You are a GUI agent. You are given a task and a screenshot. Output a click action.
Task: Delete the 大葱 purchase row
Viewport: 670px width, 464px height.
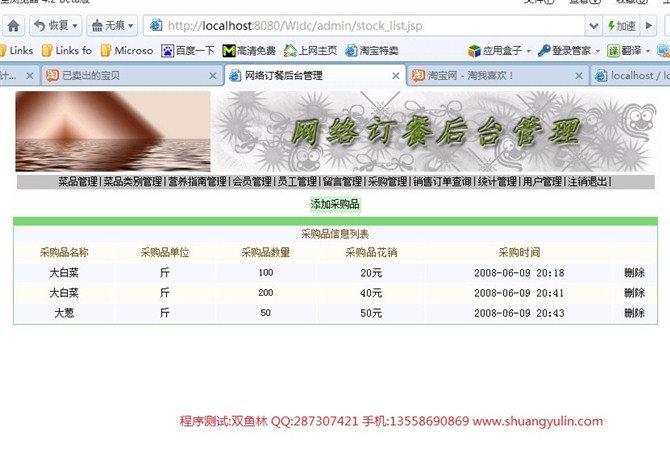(635, 313)
